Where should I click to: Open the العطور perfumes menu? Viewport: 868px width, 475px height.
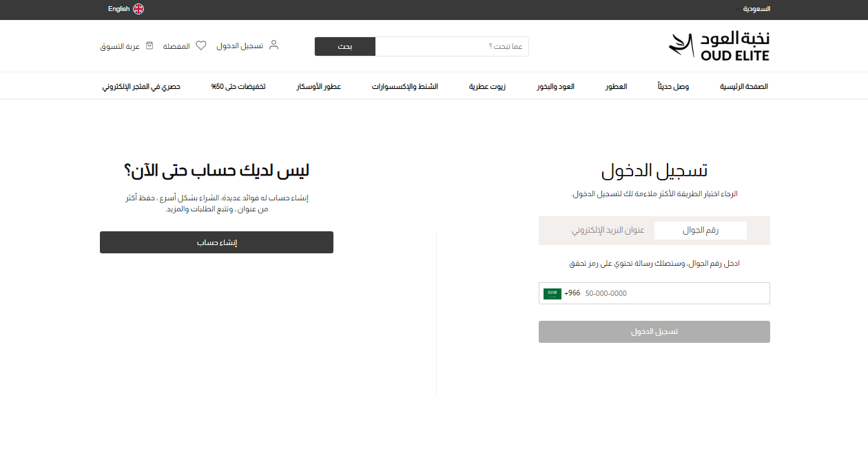616,87
